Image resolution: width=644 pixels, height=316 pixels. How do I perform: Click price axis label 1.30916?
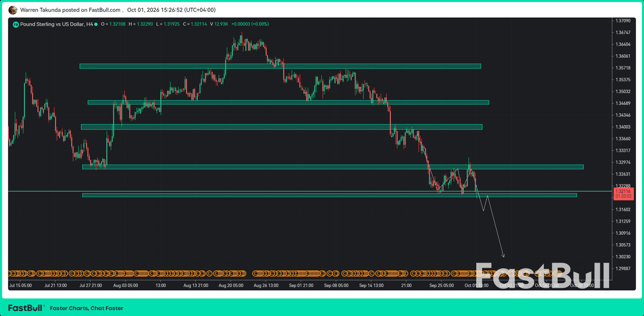623,233
